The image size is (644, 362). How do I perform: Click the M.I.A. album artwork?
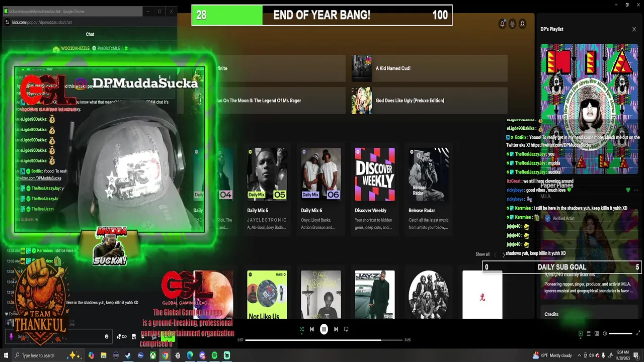pos(589,109)
